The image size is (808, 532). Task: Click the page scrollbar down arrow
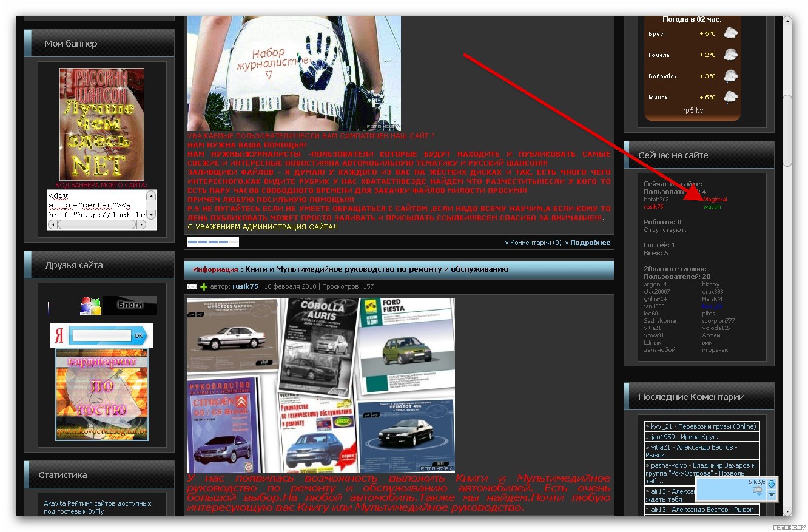tap(787, 511)
